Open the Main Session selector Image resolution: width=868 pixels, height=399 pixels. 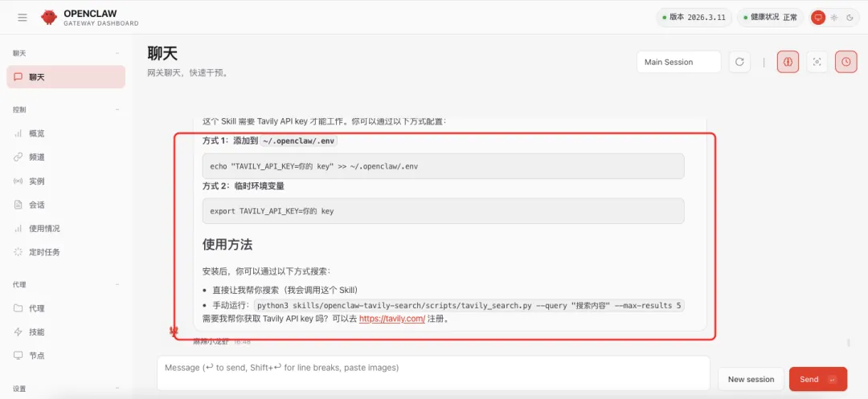(678, 62)
